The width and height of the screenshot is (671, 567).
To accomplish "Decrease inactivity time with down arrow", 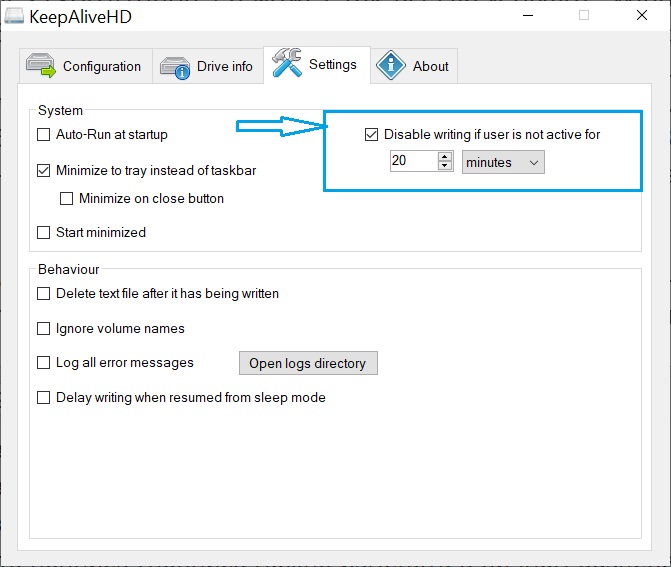I will [x=445, y=166].
